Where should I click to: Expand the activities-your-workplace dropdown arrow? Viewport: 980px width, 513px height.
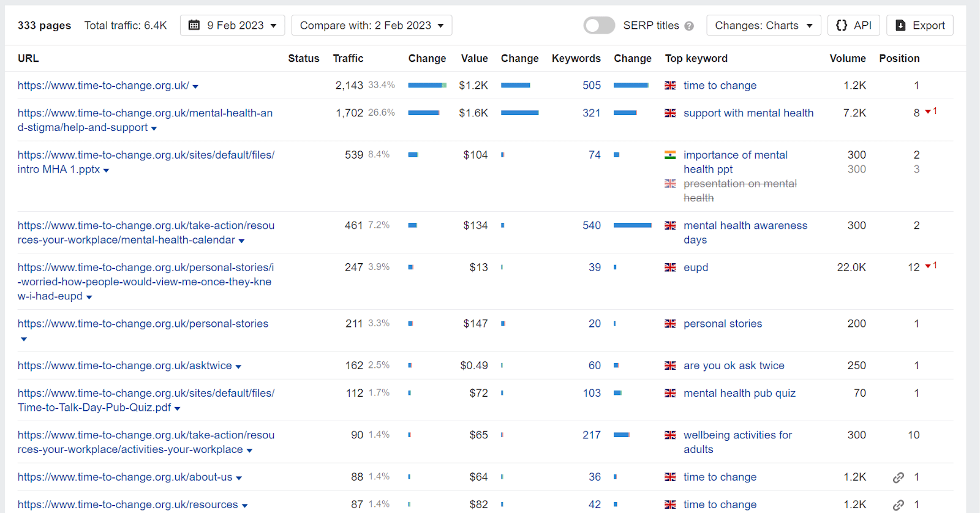coord(249,451)
